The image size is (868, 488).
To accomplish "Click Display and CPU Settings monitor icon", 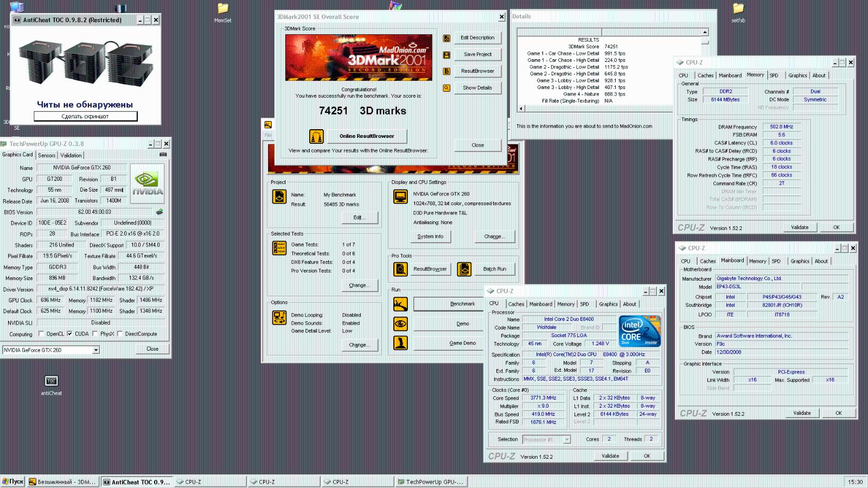I will pos(400,197).
